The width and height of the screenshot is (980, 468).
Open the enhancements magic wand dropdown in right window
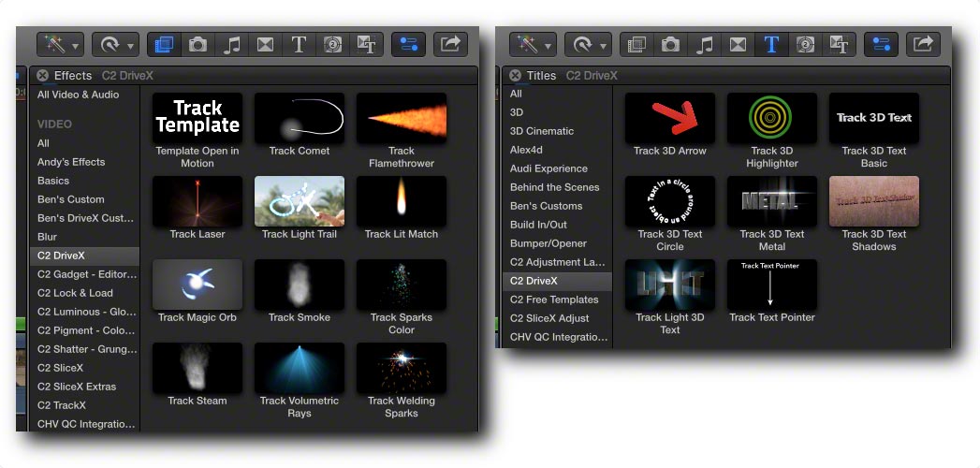[534, 44]
